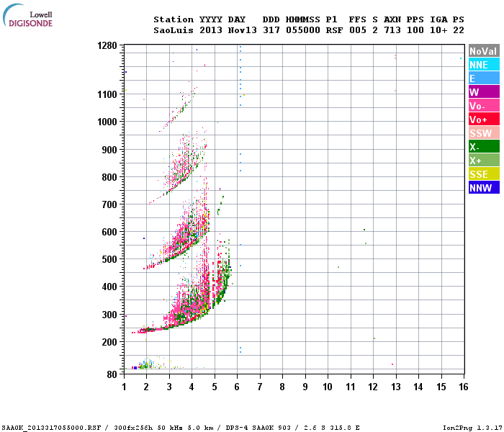
Task: Select the Vo+ red legend swatch
Action: coord(484,120)
